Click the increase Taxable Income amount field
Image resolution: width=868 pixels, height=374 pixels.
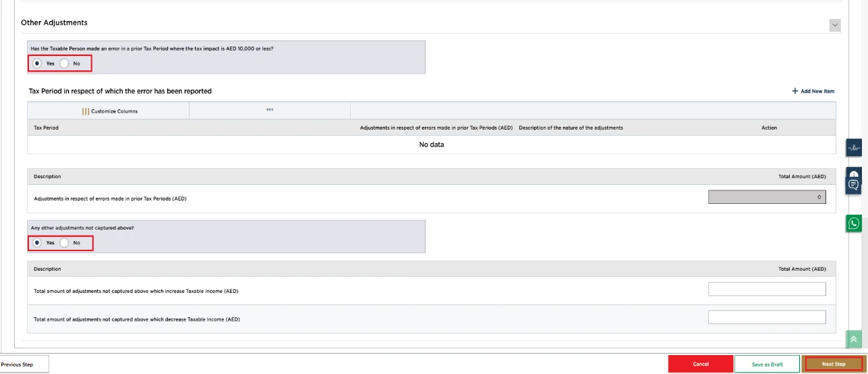tap(767, 289)
